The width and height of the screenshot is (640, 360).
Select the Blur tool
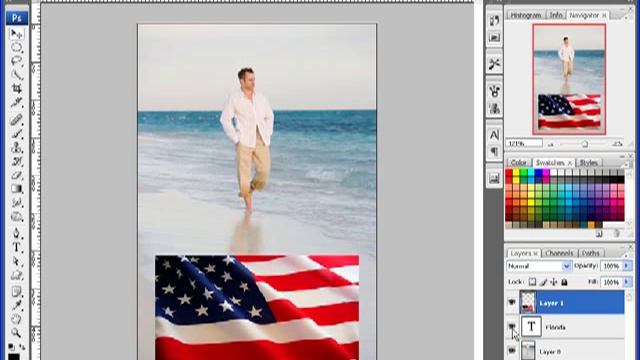(x=16, y=202)
